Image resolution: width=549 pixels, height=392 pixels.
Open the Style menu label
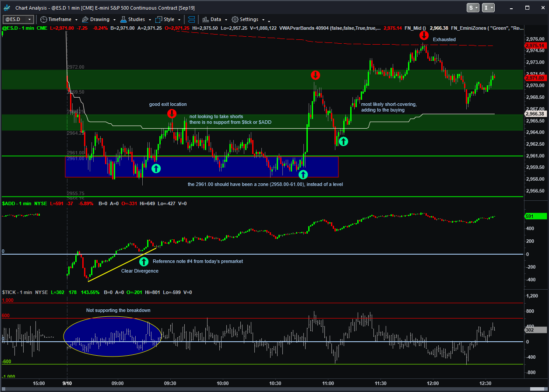[169, 19]
